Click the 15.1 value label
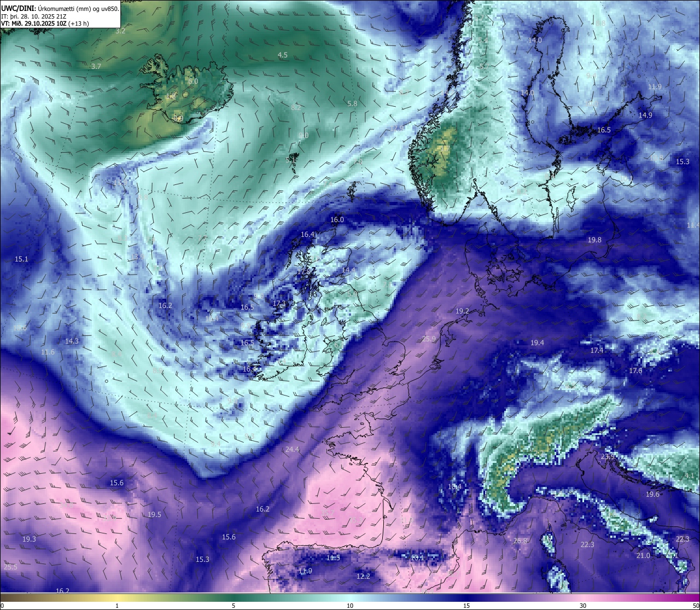700x610 pixels. [x=21, y=259]
